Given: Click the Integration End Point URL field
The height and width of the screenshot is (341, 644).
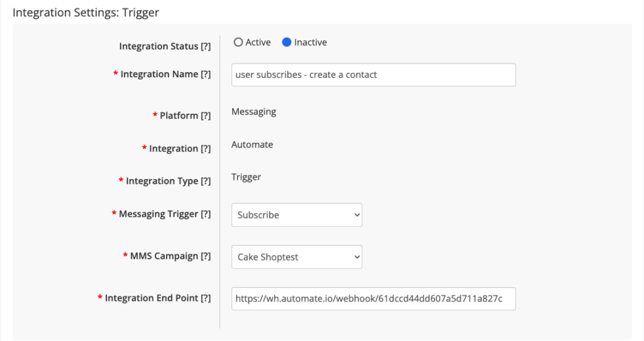Looking at the screenshot, I should 374,298.
